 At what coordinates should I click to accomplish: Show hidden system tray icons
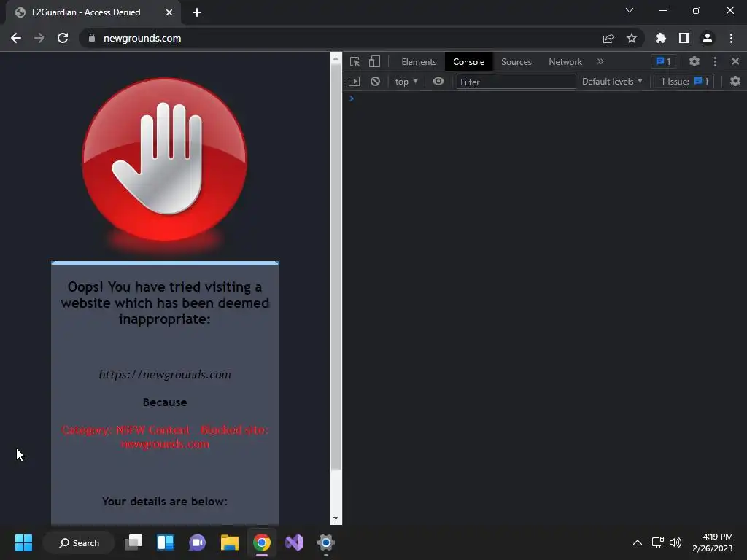(x=638, y=542)
